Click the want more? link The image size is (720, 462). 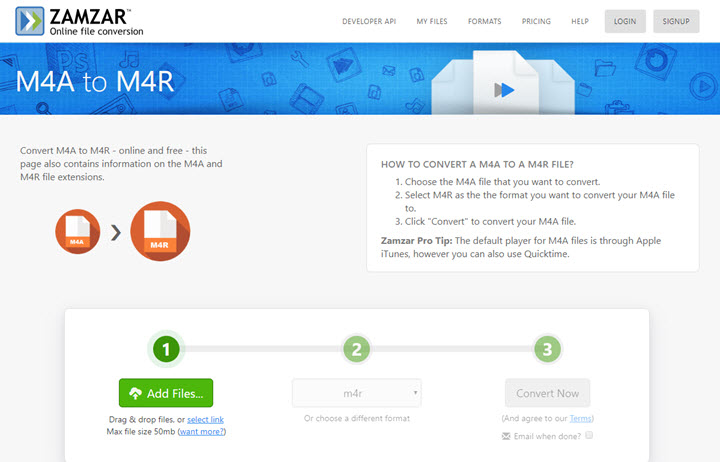[202, 432]
